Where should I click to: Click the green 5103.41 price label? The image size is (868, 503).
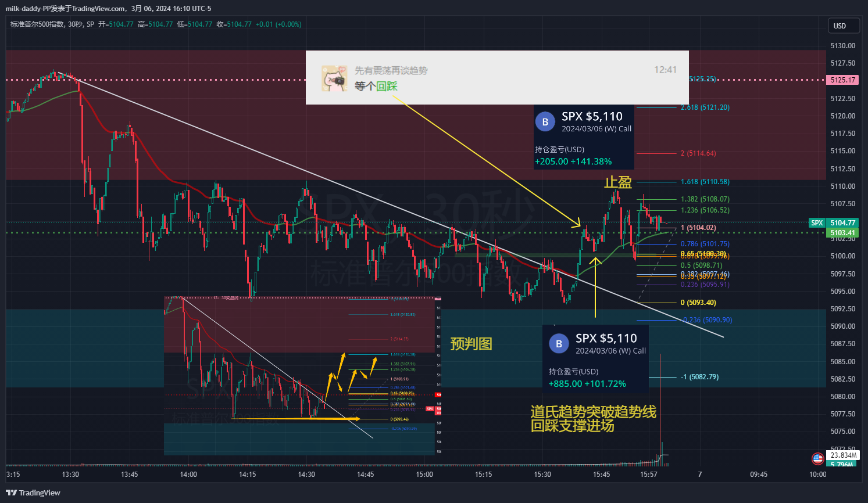point(842,233)
